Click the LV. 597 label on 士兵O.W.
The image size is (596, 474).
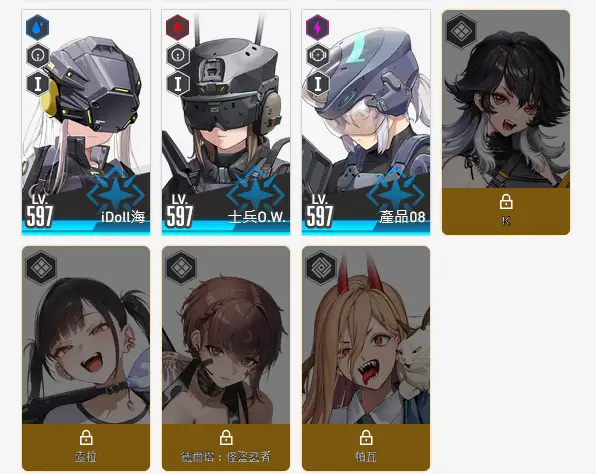pos(179,211)
